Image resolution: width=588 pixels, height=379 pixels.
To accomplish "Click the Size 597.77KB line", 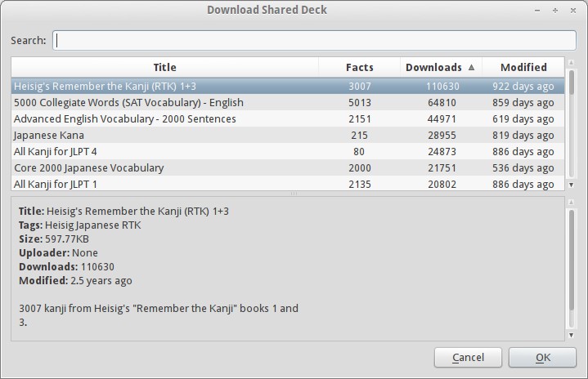I will (x=54, y=239).
